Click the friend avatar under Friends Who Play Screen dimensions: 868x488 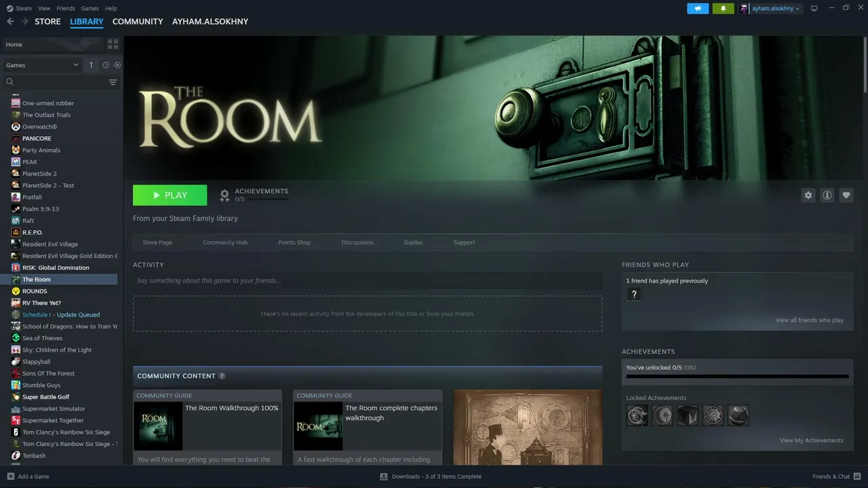click(x=634, y=294)
